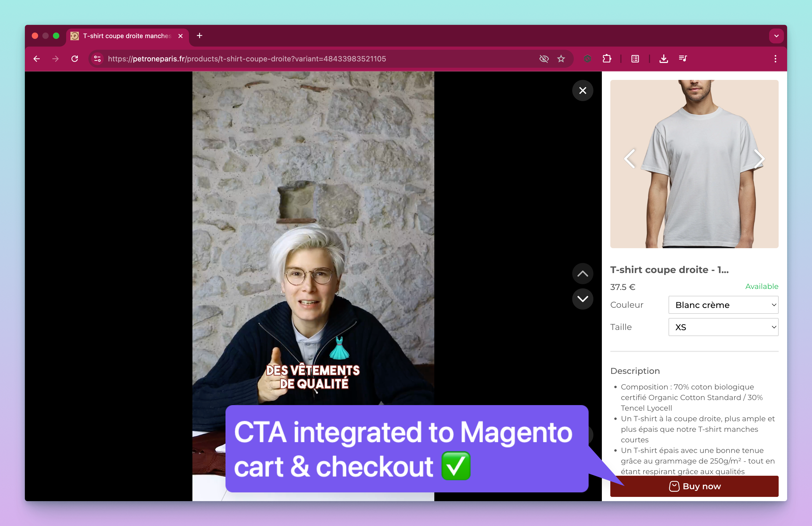This screenshot has height=526, width=812.
Task: Show next product image
Action: point(759,158)
